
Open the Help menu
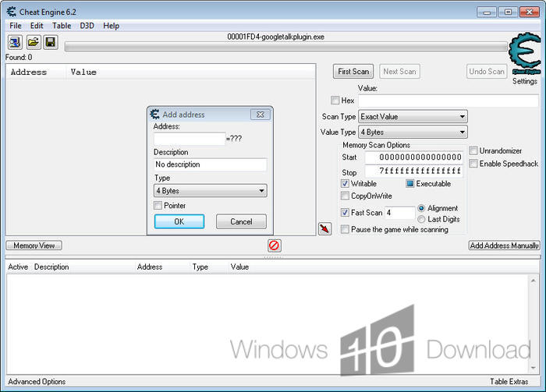tap(111, 26)
